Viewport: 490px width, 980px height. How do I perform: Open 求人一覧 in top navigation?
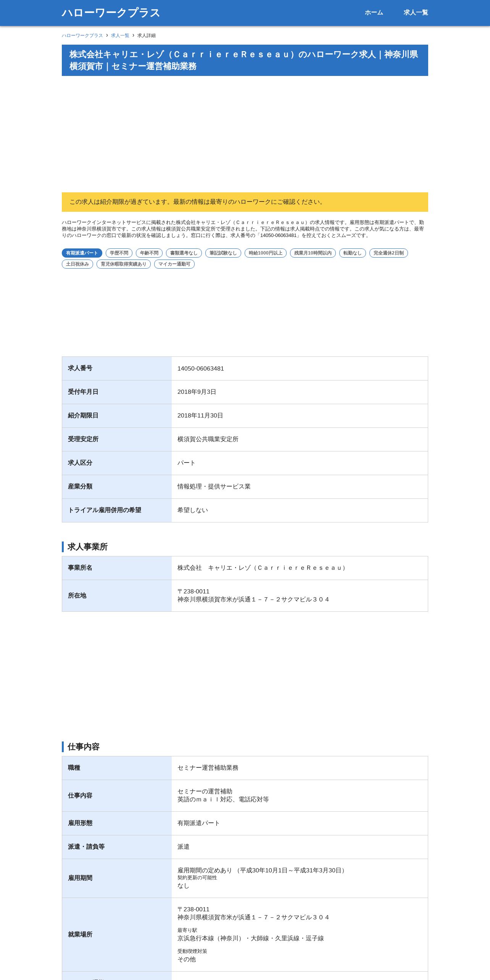click(x=416, y=13)
